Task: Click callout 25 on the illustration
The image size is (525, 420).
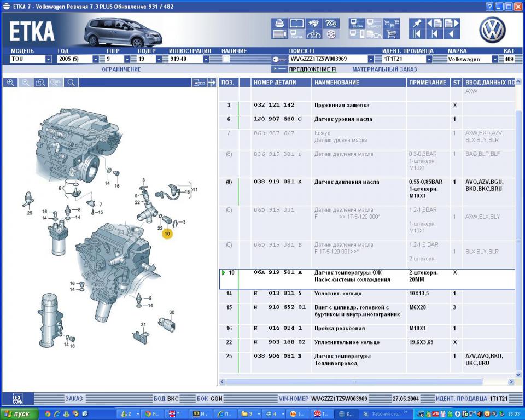Action: point(30,213)
